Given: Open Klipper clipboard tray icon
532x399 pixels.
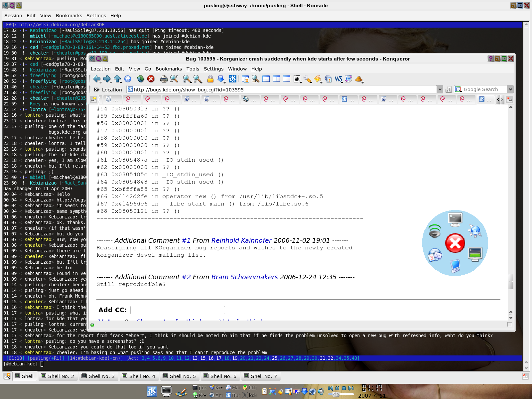Looking at the screenshot, I should coord(265,391).
